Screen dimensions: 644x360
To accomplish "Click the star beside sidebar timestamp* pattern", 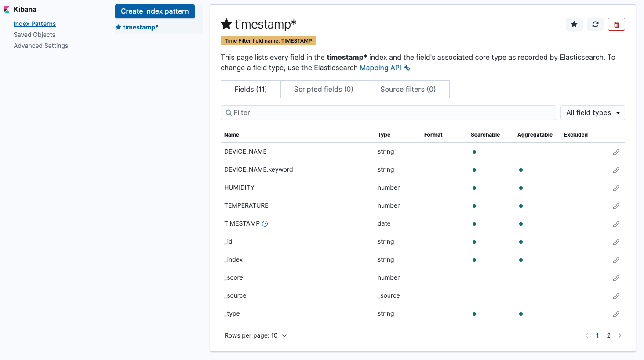I will (118, 27).
